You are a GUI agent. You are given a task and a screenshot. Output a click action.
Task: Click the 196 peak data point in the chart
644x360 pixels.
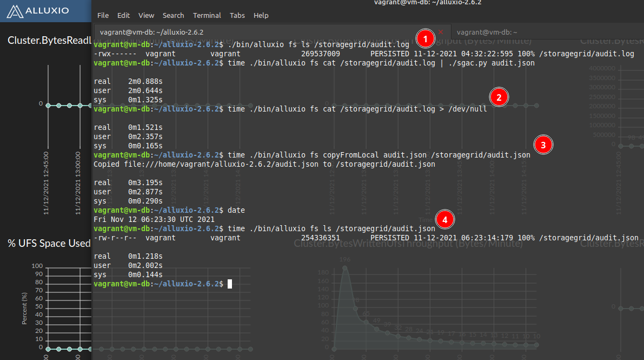(x=344, y=268)
